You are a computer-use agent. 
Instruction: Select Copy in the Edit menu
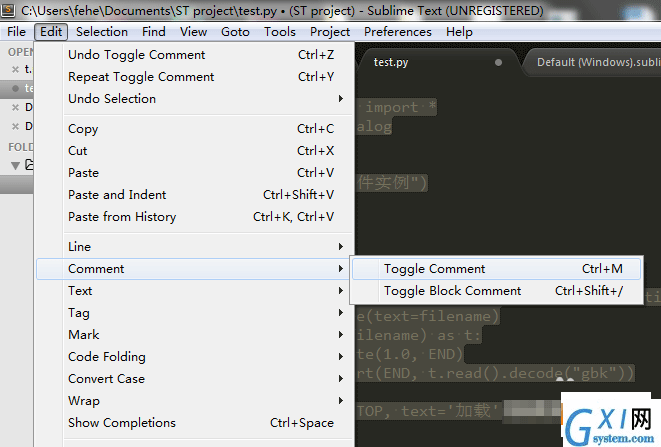tap(194, 129)
